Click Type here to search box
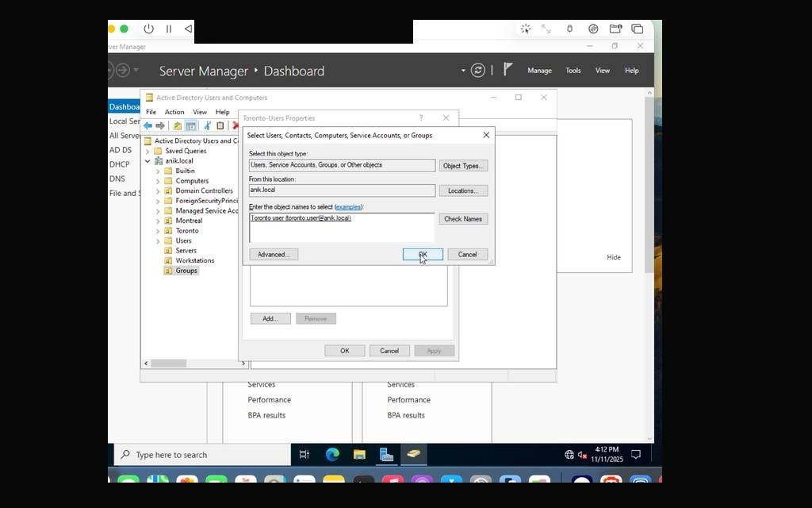This screenshot has height=508, width=812. [x=202, y=455]
